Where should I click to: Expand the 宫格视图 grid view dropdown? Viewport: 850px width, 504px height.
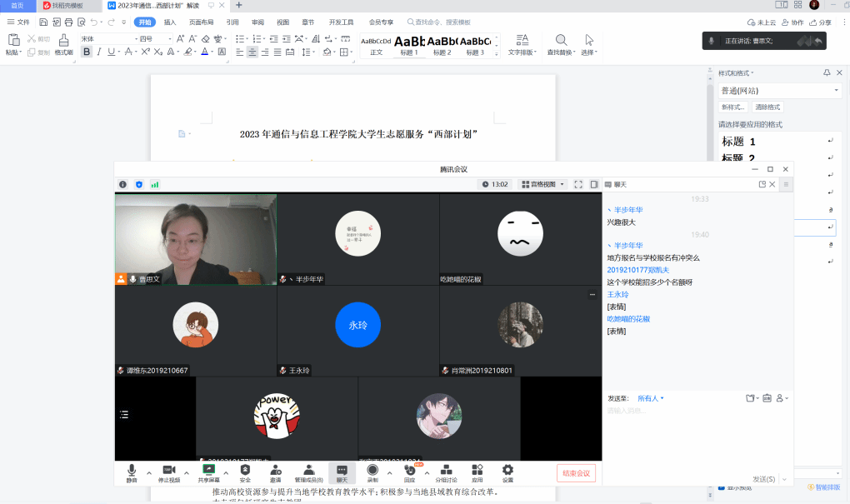[542, 184]
